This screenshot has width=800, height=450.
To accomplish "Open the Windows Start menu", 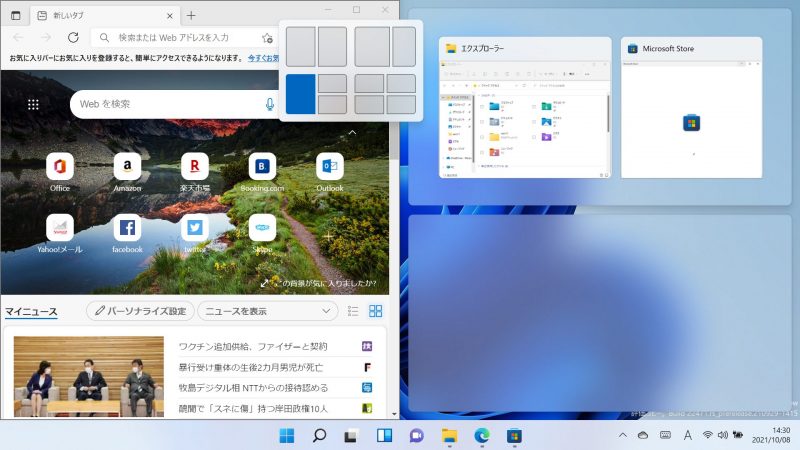I will [287, 436].
